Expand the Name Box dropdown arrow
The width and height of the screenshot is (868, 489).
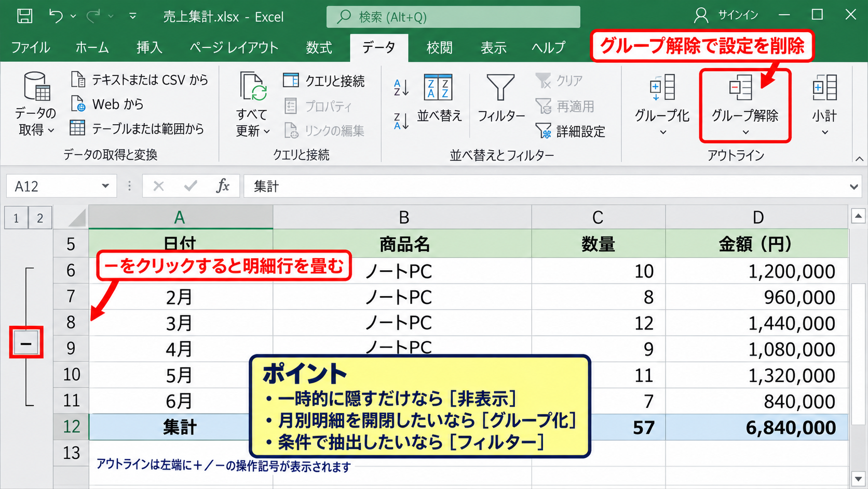[105, 186]
